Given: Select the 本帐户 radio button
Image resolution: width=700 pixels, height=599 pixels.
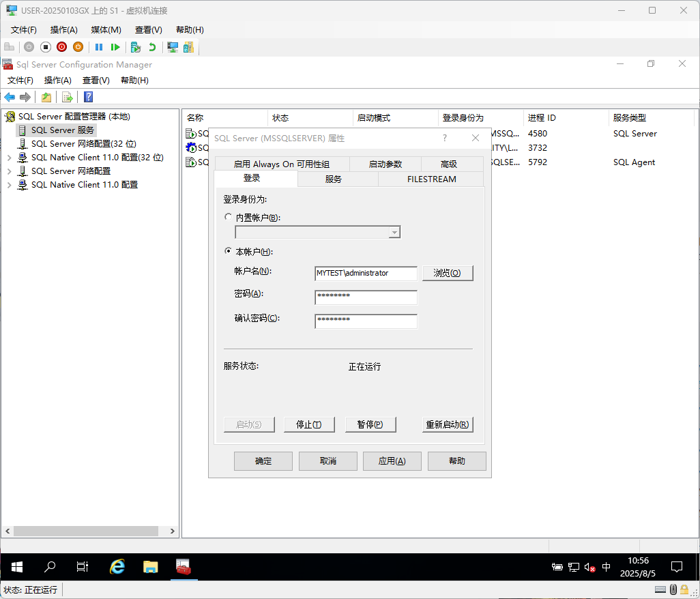Looking at the screenshot, I should 228,251.
